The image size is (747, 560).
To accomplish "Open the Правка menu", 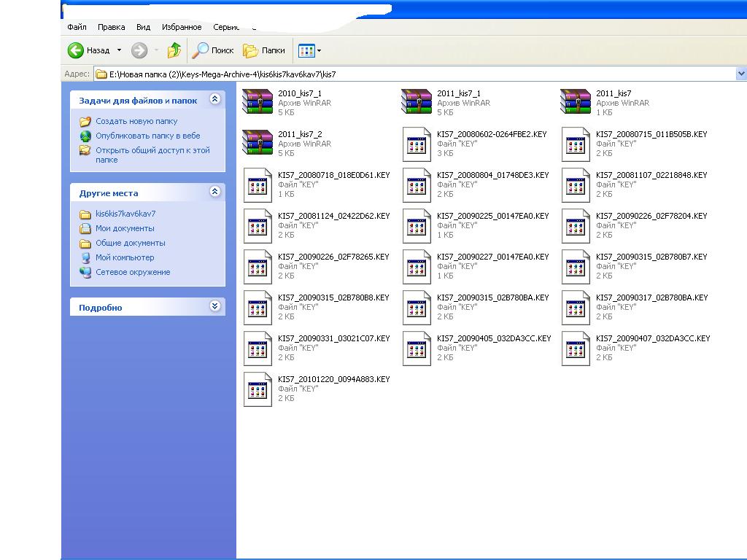I will coord(112,27).
